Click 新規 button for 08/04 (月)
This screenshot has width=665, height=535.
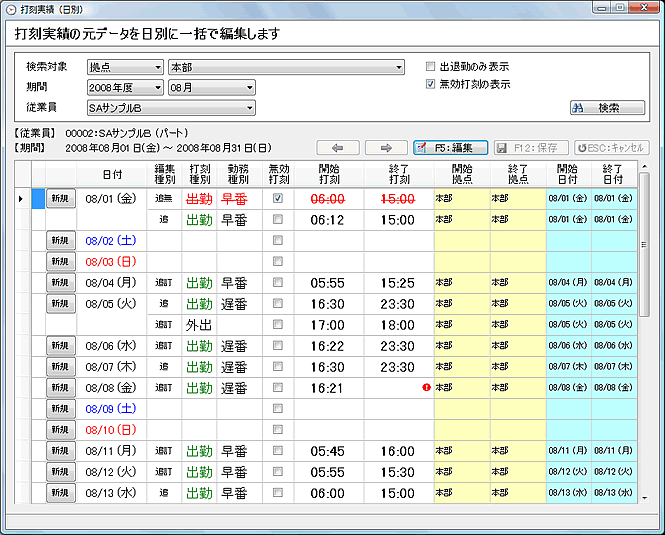[61, 283]
